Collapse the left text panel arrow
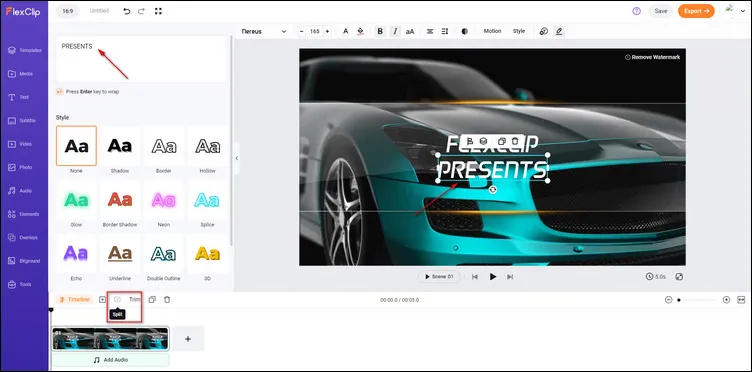The height and width of the screenshot is (372, 752). point(236,158)
